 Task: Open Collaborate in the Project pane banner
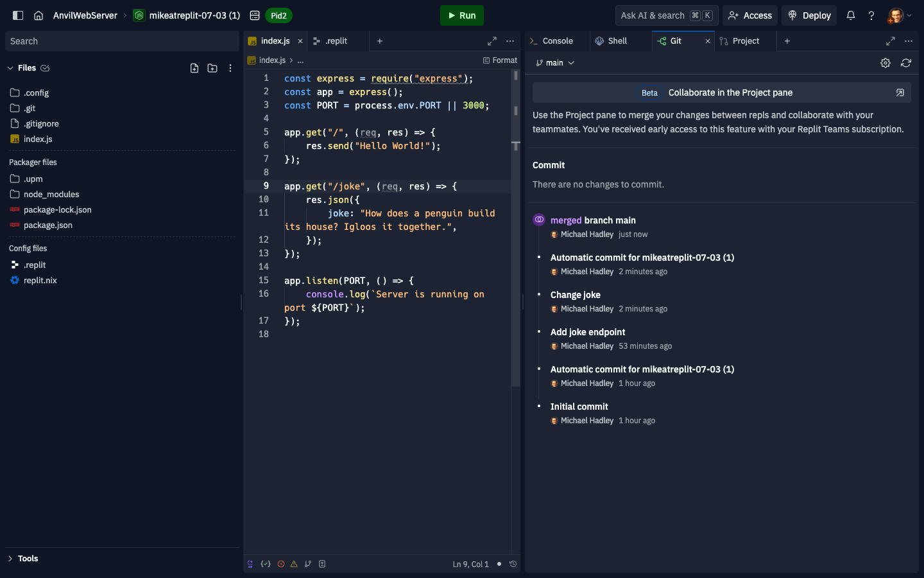coord(722,92)
